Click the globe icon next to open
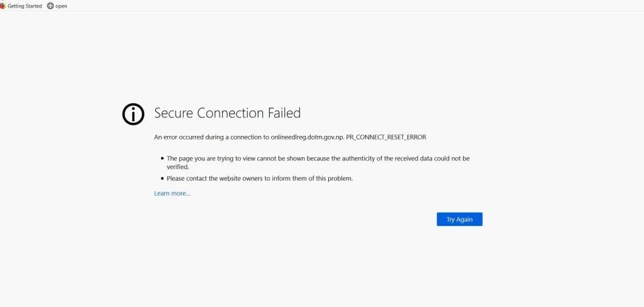 tap(50, 6)
